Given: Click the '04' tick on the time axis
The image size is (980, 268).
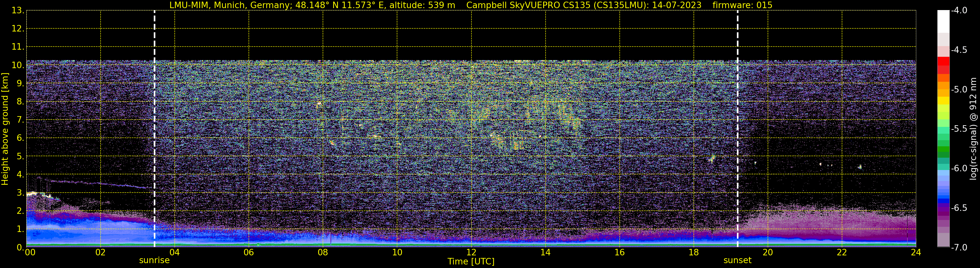Looking at the screenshot, I should coord(175,252).
